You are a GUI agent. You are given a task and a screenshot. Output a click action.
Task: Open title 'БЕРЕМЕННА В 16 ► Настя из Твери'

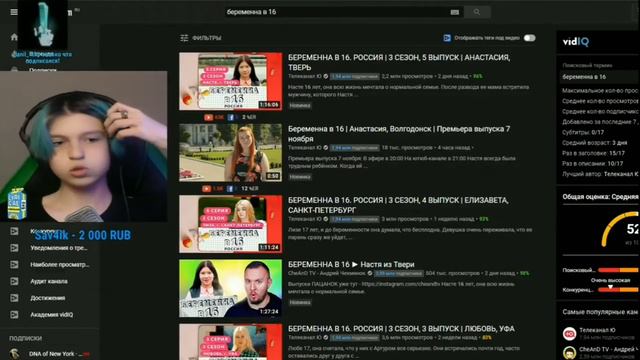pyautogui.click(x=351, y=264)
